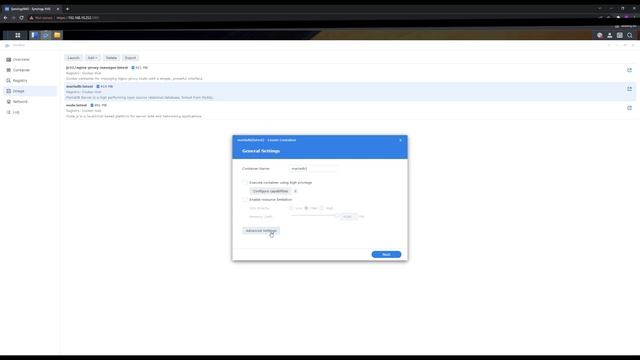Open external link icon for mariadb image
640x360 pixels.
coord(629,89)
